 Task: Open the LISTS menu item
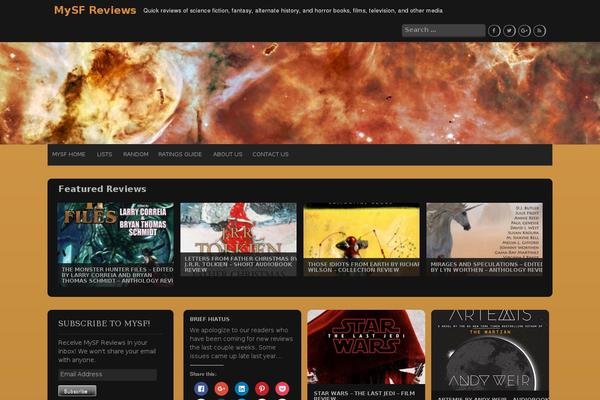(104, 154)
